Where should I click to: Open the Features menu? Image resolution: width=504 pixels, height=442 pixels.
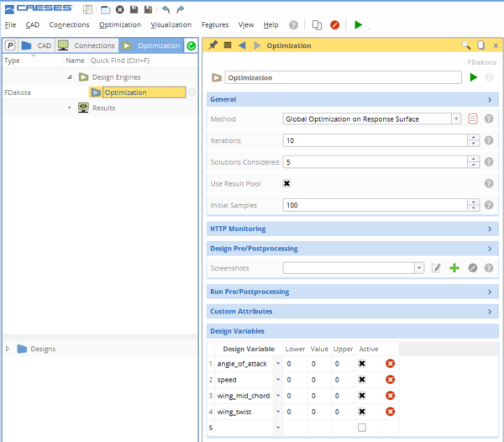[x=215, y=25]
